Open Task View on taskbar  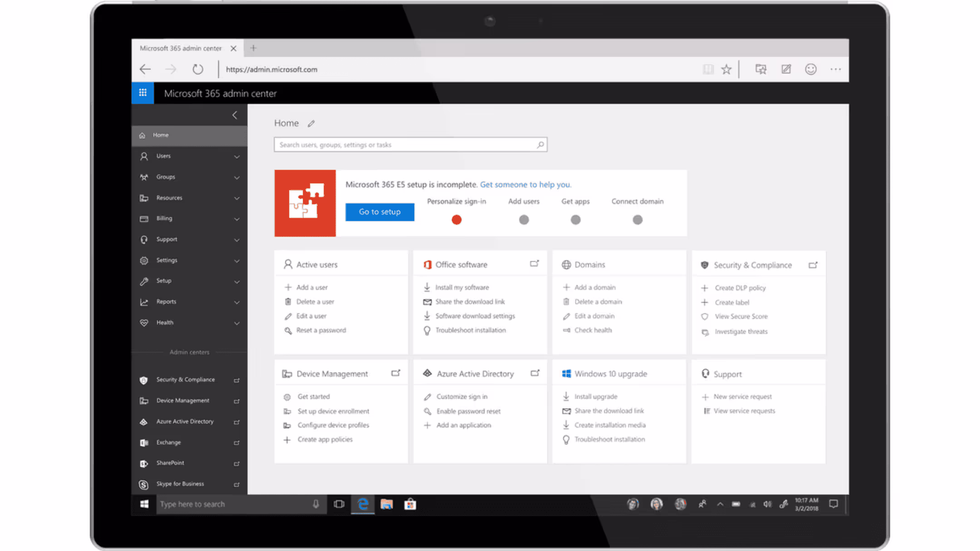[x=339, y=504]
